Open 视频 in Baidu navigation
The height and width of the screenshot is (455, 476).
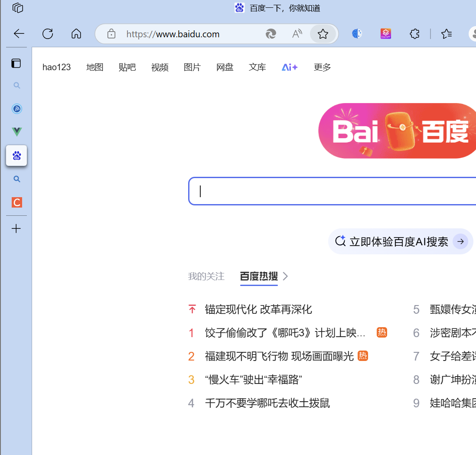[x=160, y=67]
